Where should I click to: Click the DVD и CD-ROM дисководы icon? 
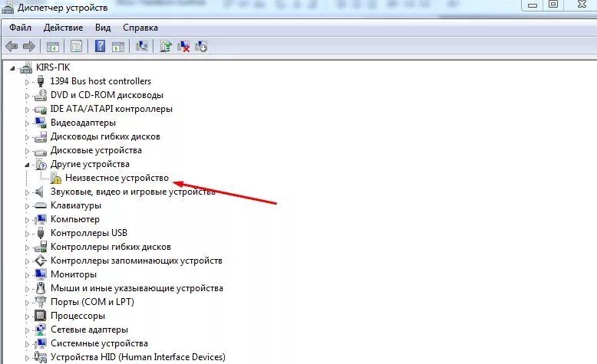coord(41,95)
